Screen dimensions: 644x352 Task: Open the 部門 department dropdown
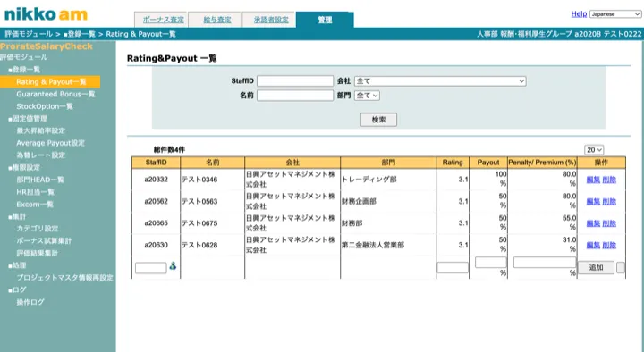click(x=367, y=96)
